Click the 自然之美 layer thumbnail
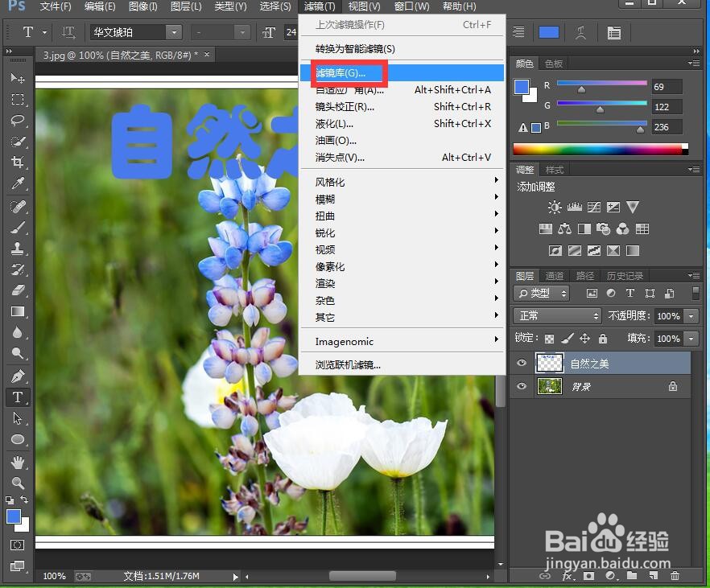This screenshot has height=588, width=710. coord(549,363)
